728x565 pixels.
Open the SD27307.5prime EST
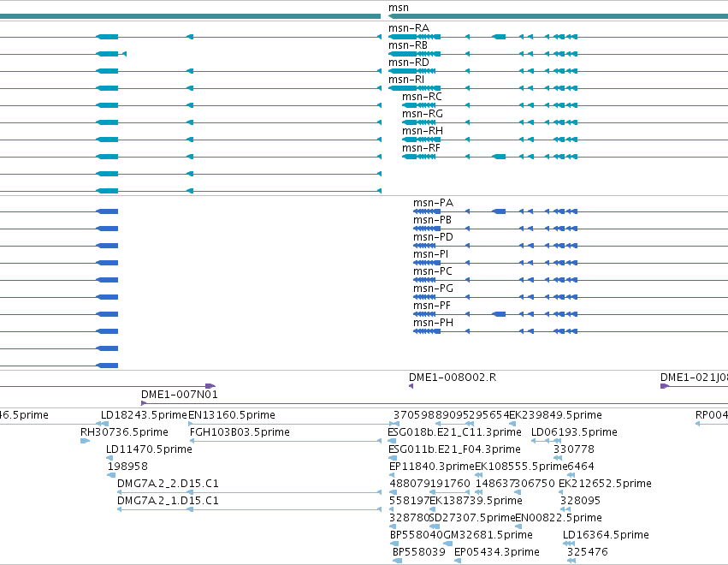(x=472, y=518)
